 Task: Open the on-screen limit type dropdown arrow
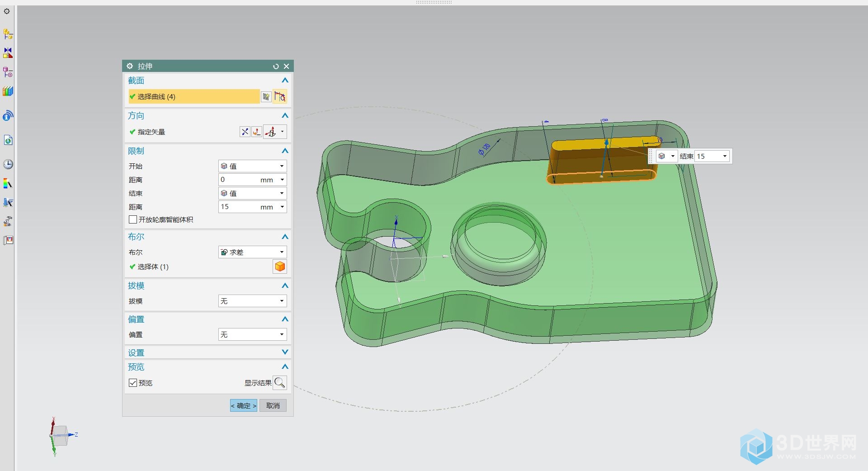[673, 156]
